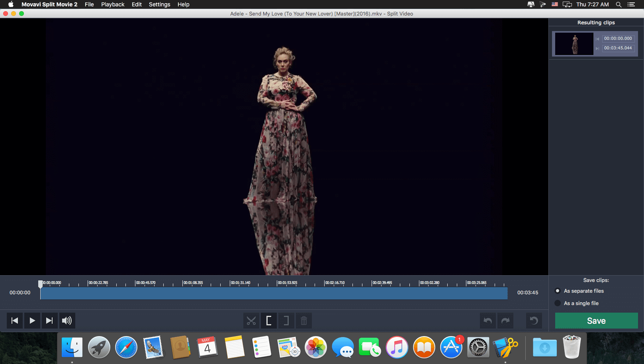Open iTunes from the Dock
644x364 pixels.
[397, 347]
